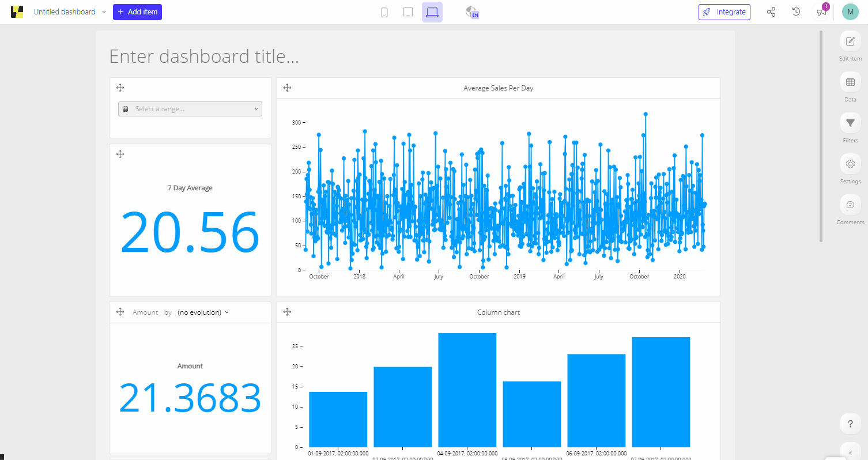Open the Comments panel
The width and height of the screenshot is (868, 460).
click(850, 205)
